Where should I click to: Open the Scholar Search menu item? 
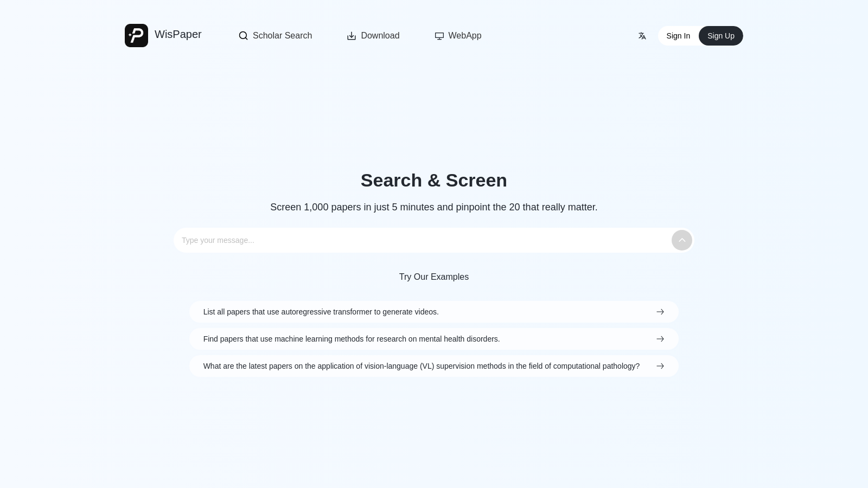(x=282, y=35)
